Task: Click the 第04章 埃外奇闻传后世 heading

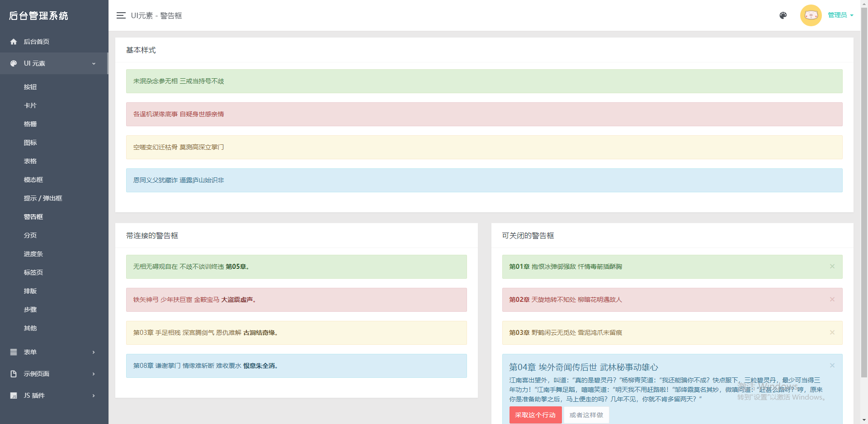Action: coord(584,367)
